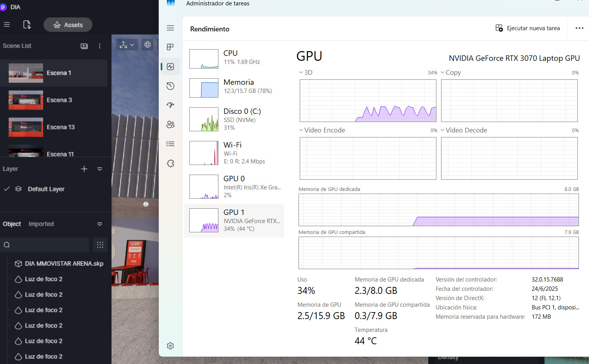
Task: Open App history page in Task Manager
Action: [x=170, y=86]
